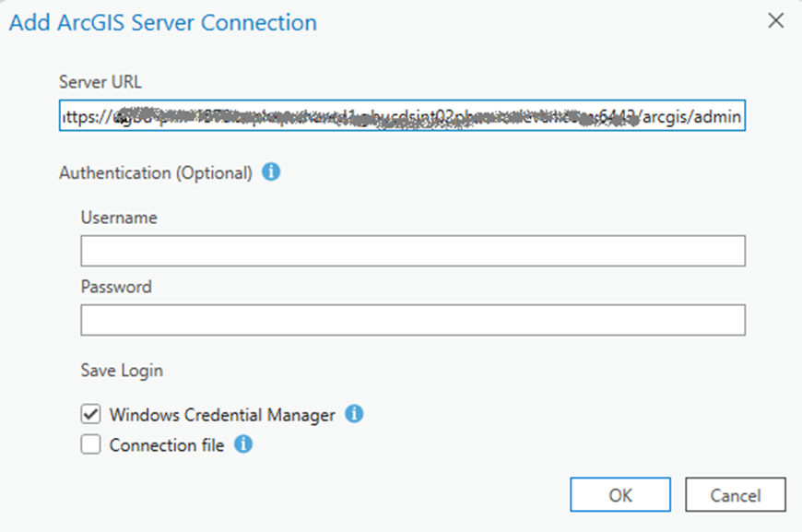802x532 pixels.
Task: Select the Save Login label text
Action: tap(122, 371)
